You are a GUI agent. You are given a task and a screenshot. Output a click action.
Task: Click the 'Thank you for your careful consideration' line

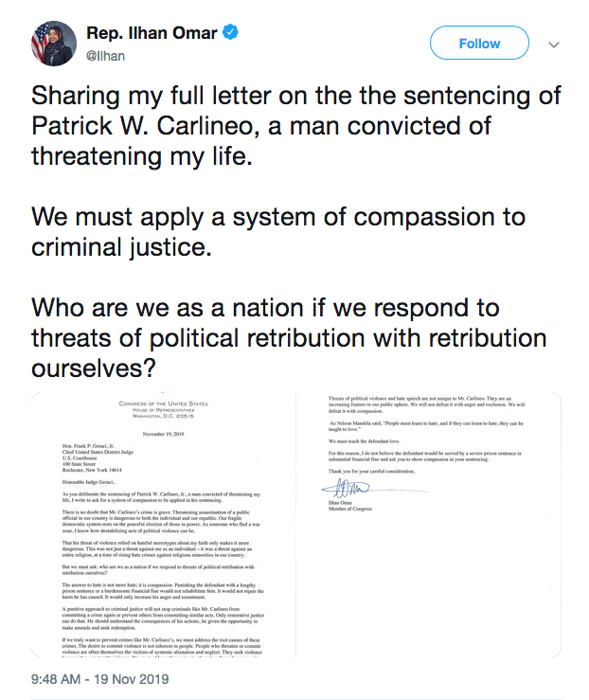[x=372, y=471]
